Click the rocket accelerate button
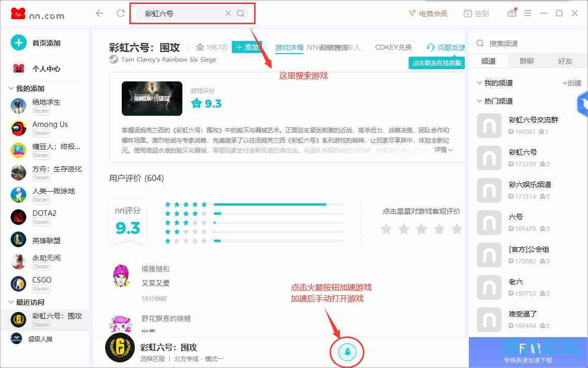The image size is (588, 368). pos(347,351)
